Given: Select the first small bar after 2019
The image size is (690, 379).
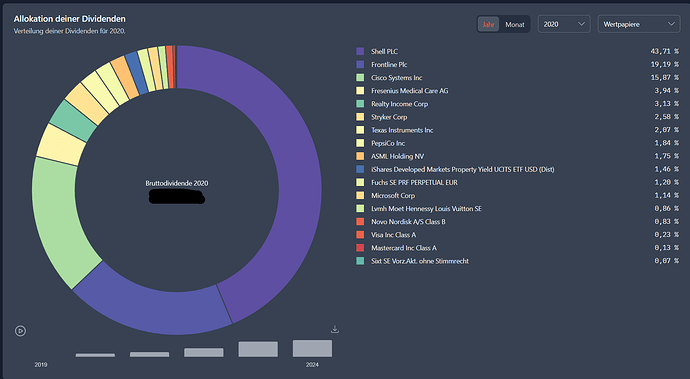Looking at the screenshot, I should tap(95, 355).
